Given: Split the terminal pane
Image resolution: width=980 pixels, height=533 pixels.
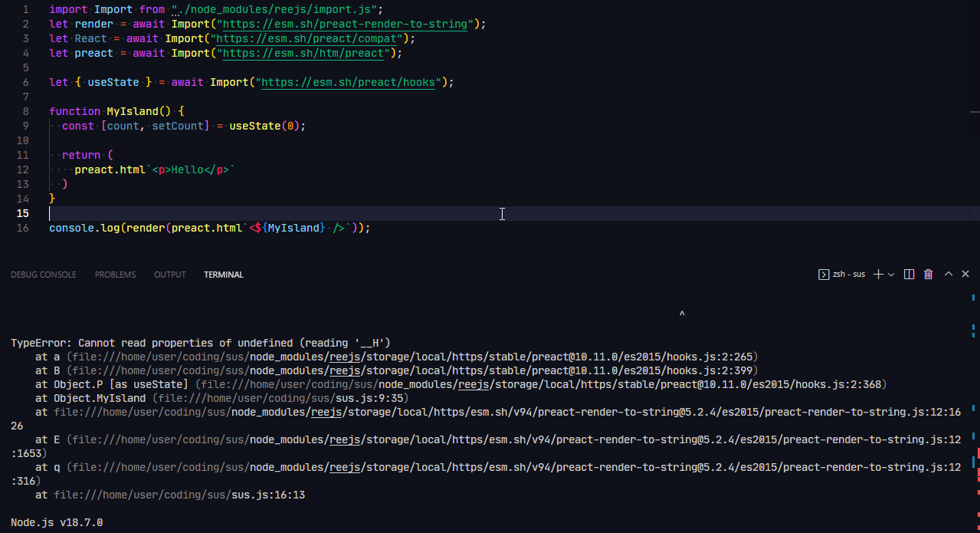Looking at the screenshot, I should coord(909,274).
